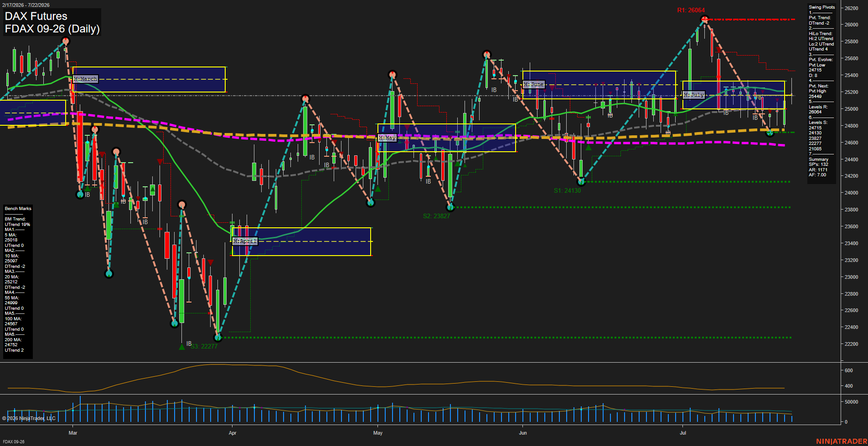Viewport: 868px width, 446px height.
Task: Click the '200 MA:' entry in Bench Marks
Action: [13, 340]
